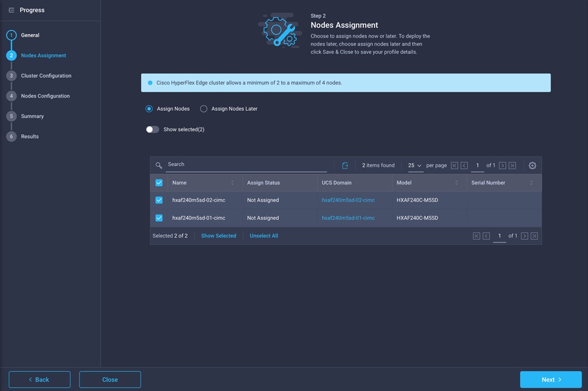Image resolution: width=588 pixels, height=391 pixels.
Task: Uncheck hxaf240m5sd-01-cimc row checkbox
Action: tap(159, 218)
